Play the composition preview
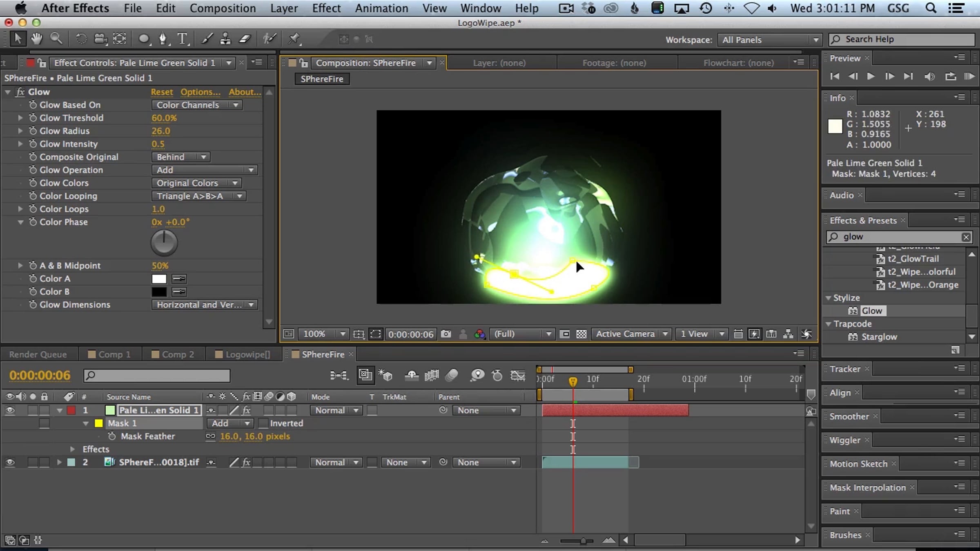The image size is (980, 551). click(871, 76)
